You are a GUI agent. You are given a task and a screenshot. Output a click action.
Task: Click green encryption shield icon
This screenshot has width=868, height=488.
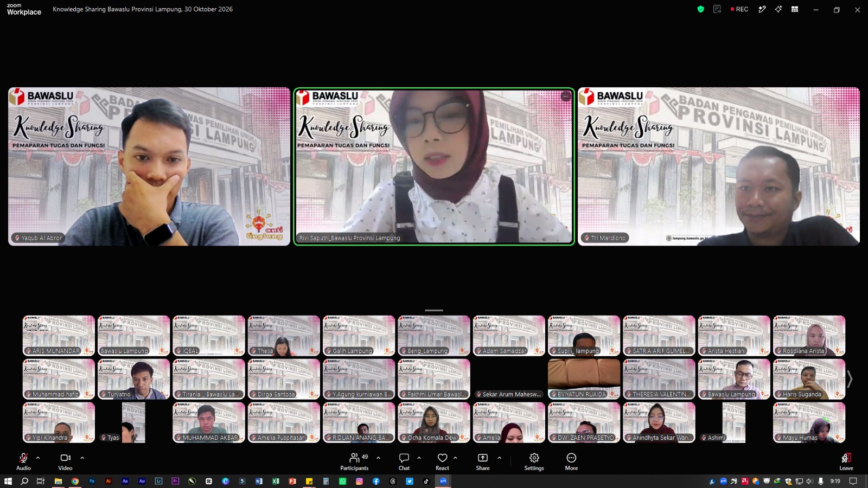(x=701, y=9)
